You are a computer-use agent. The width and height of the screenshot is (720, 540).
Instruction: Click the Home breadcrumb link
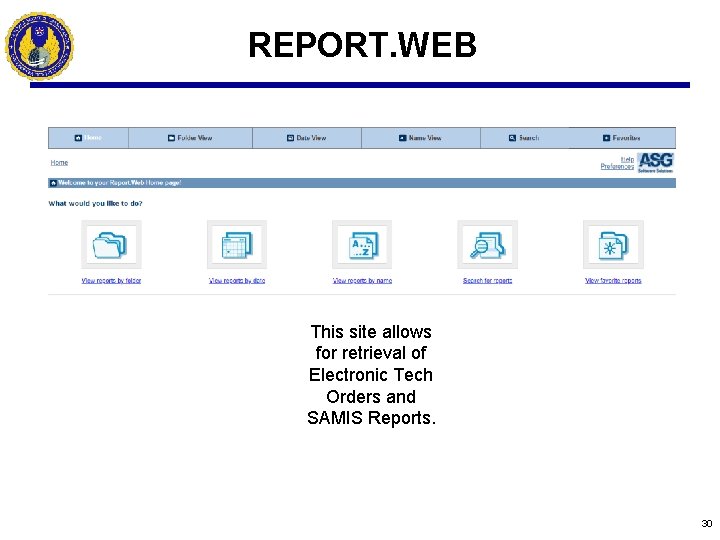coord(59,163)
